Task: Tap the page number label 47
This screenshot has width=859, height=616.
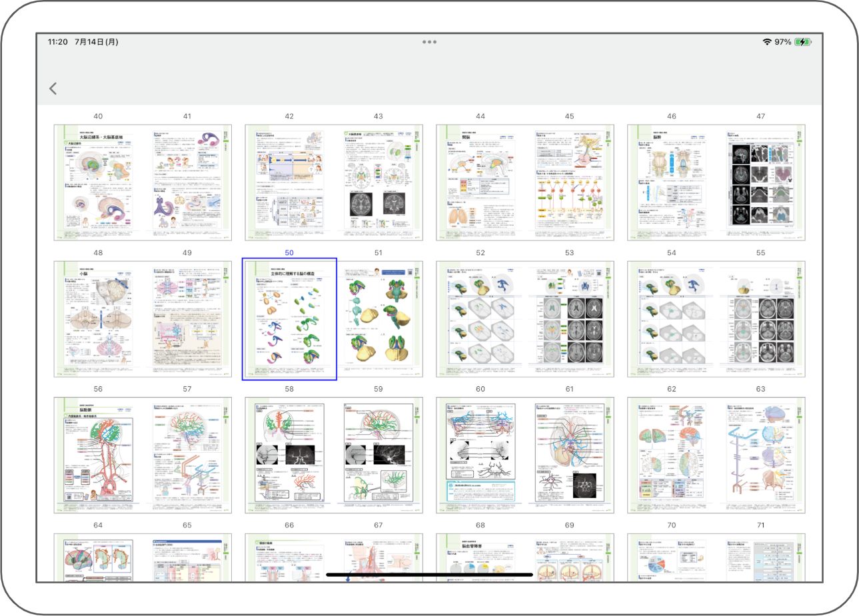Action: (x=761, y=116)
